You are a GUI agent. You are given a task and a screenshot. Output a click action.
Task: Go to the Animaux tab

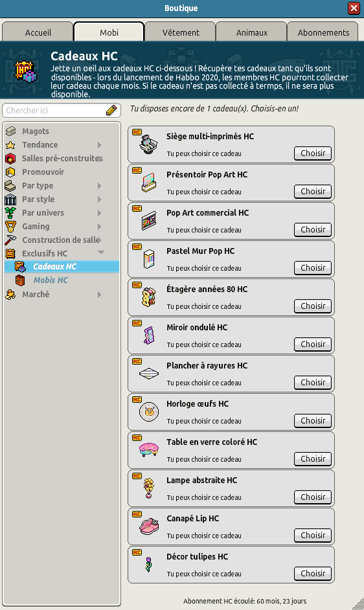[252, 32]
